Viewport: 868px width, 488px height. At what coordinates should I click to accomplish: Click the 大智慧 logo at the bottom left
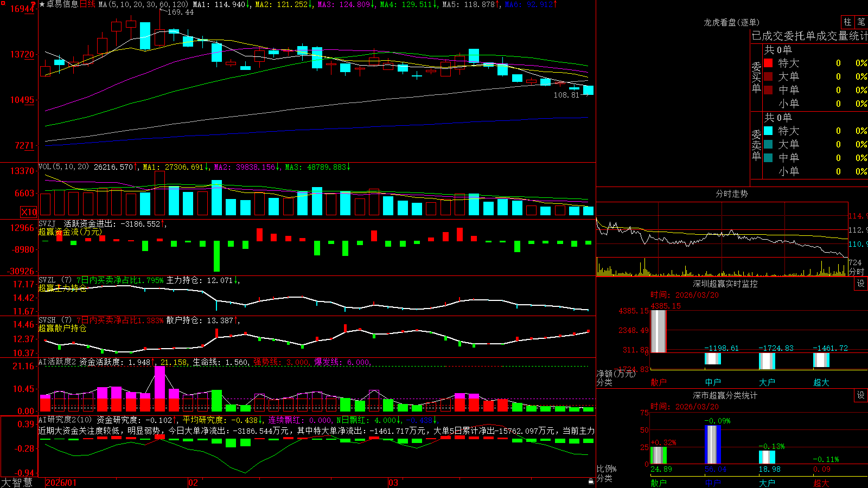(x=17, y=482)
